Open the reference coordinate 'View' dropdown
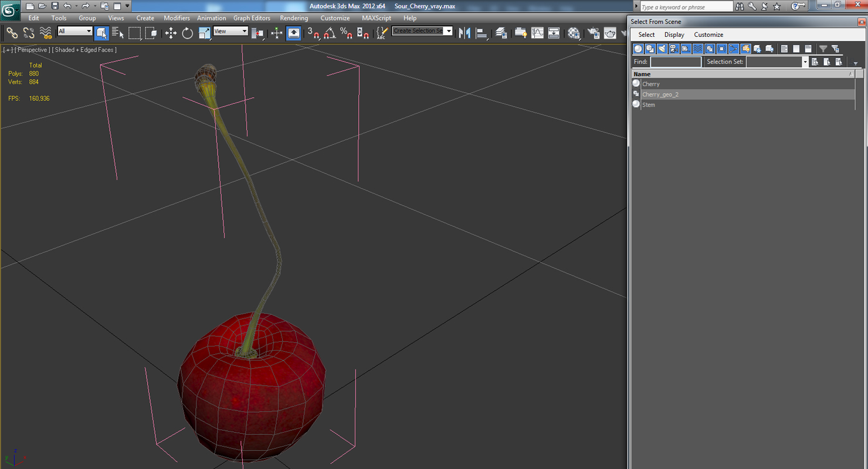 click(x=230, y=31)
